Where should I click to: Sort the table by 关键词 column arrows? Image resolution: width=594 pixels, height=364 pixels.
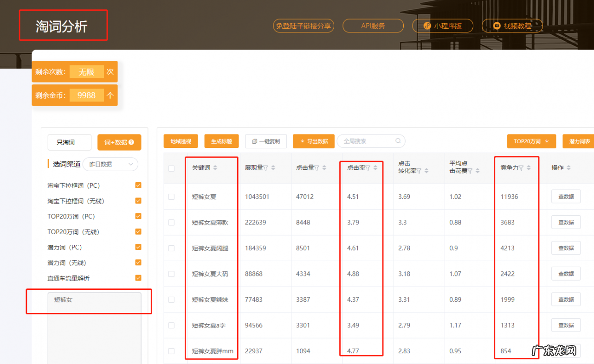tap(215, 168)
